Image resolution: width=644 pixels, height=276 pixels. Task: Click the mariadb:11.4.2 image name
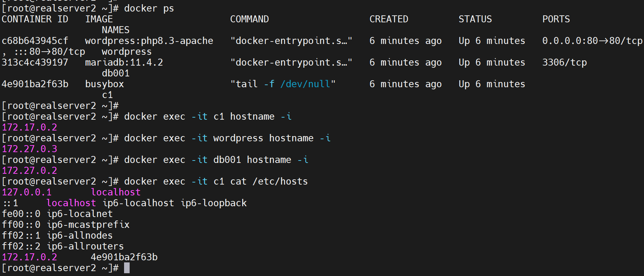coord(124,62)
